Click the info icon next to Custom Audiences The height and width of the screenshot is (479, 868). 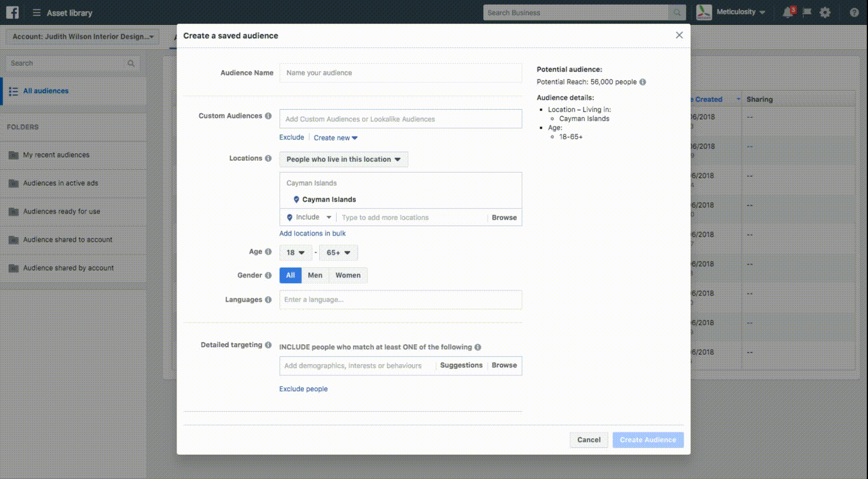coord(268,116)
